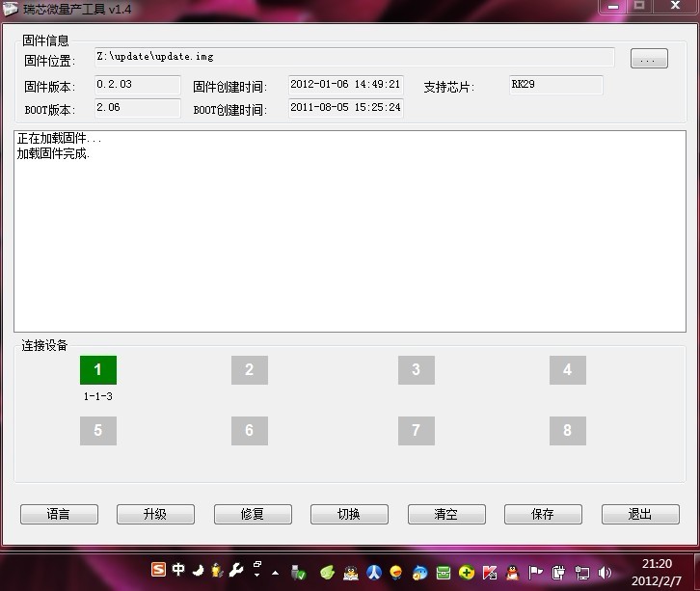The width and height of the screenshot is (700, 591).
Task: Click the Sogou input method S icon
Action: (158, 569)
